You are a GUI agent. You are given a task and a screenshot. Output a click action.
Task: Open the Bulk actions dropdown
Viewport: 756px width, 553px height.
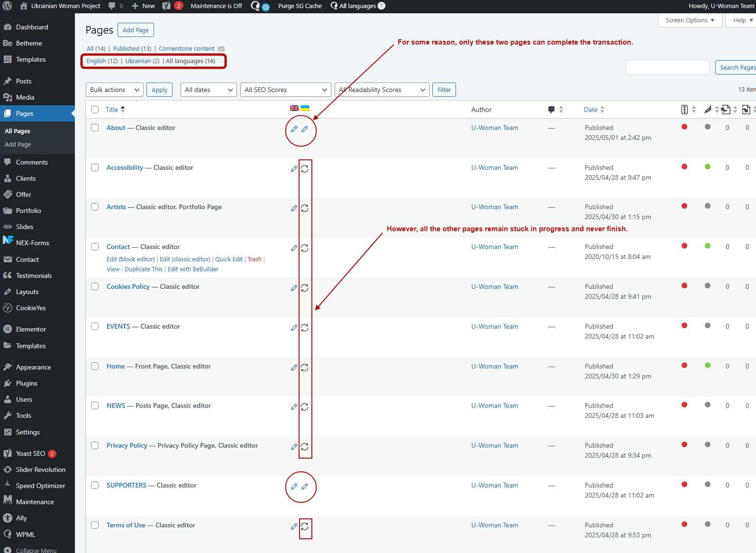[115, 90]
